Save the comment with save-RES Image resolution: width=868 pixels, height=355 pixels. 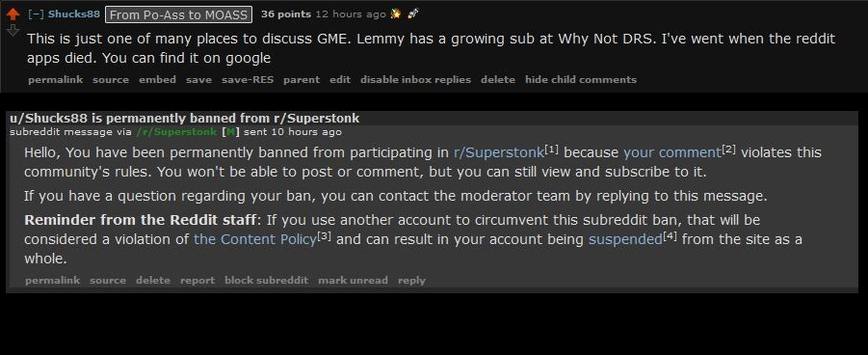pos(248,80)
